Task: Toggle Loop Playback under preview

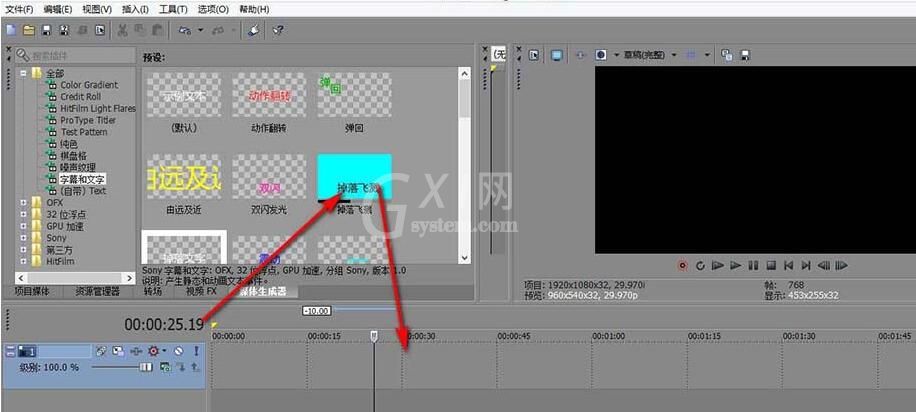Action: click(x=700, y=266)
